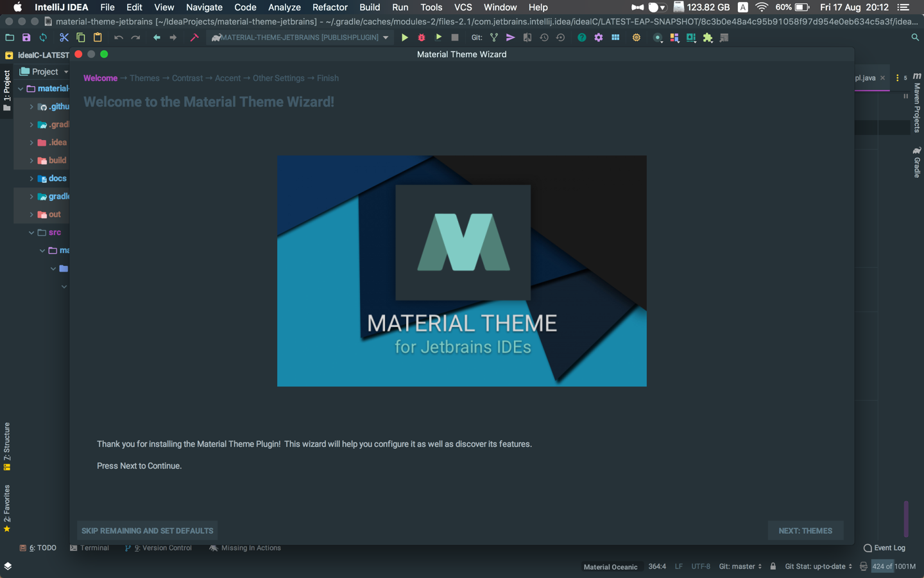This screenshot has width=924, height=578.
Task: Open the Code menu
Action: (x=245, y=7)
